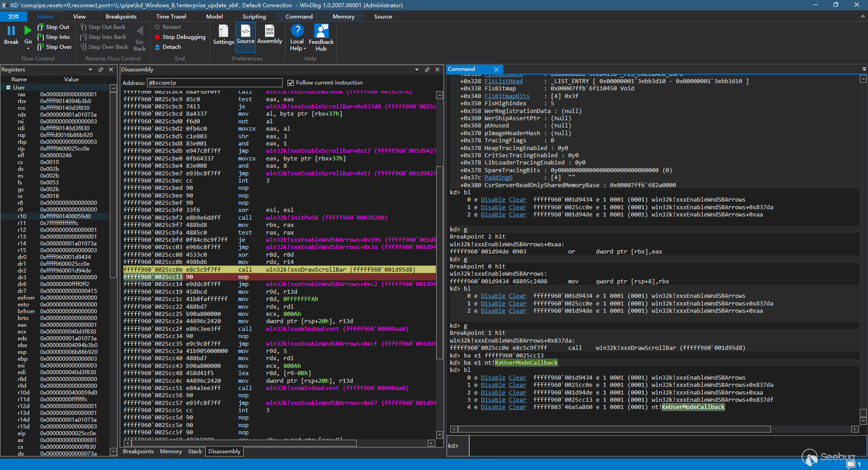
Task: Switch to the bottom Stack tab
Action: [x=195, y=451]
